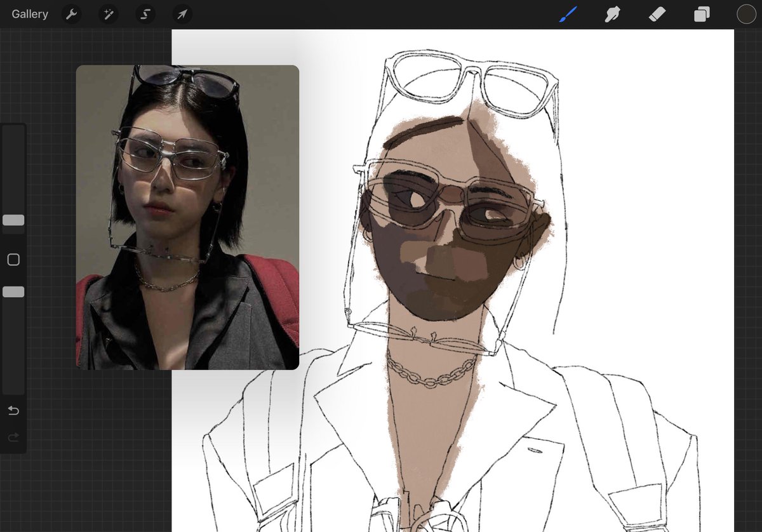762x532 pixels.
Task: Select the Brush tool
Action: click(568, 14)
